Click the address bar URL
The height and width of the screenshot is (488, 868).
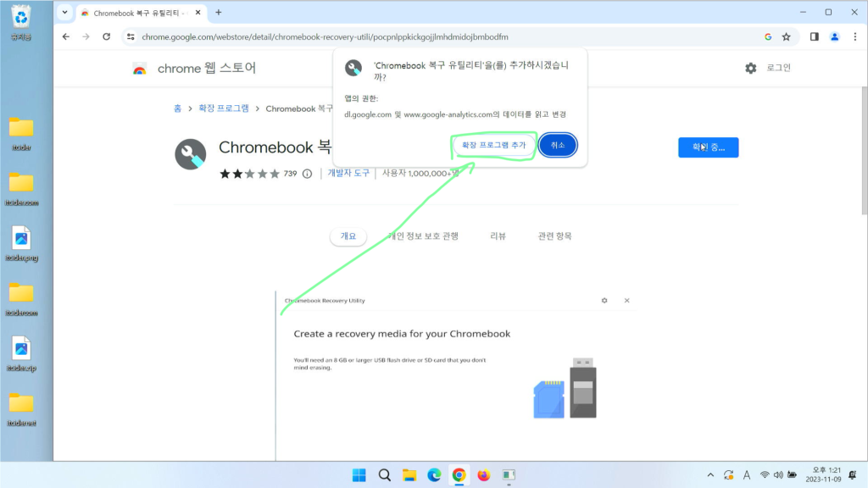[325, 37]
